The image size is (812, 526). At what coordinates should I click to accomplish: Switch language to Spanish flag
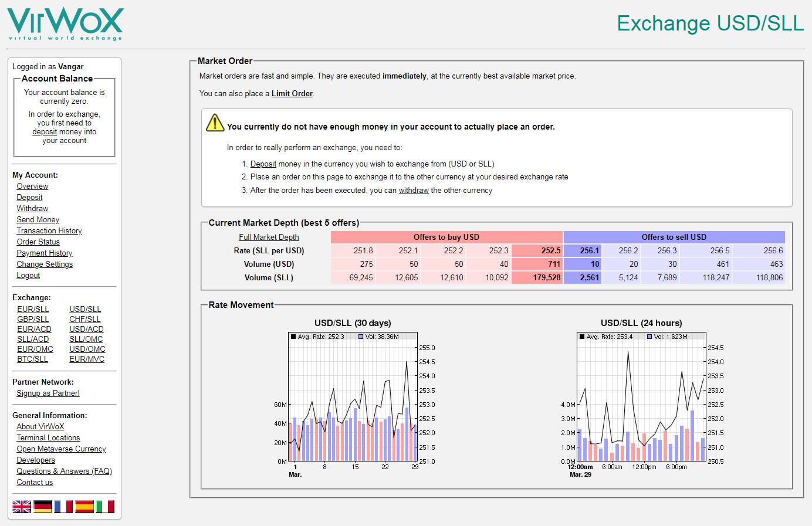click(84, 507)
